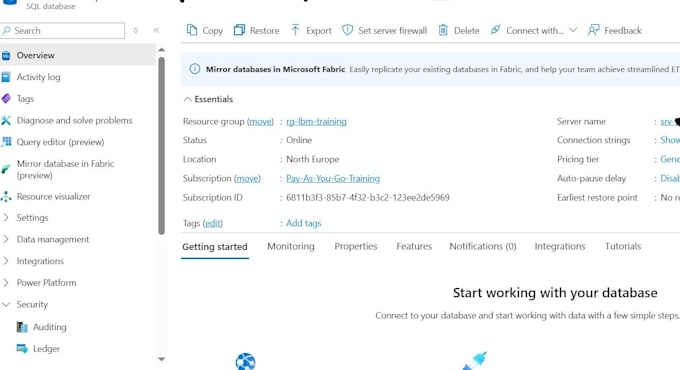Open the Connect with dropdown arrow

(573, 30)
